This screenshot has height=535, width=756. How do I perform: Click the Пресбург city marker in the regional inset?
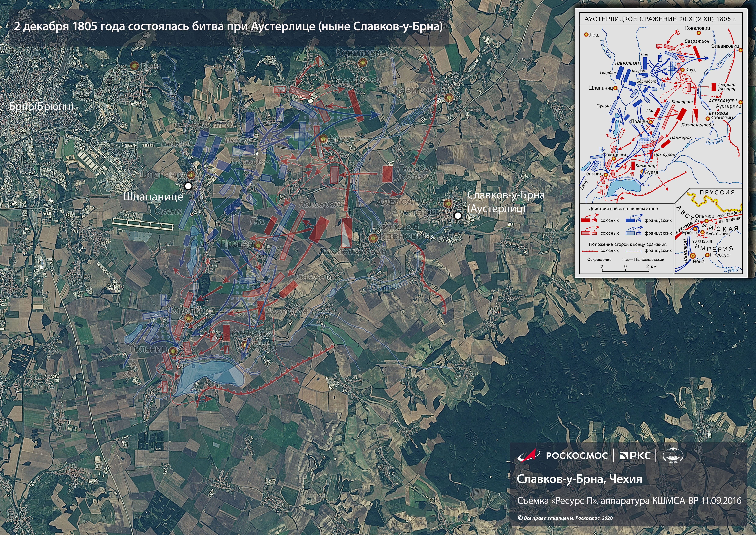[x=707, y=255]
